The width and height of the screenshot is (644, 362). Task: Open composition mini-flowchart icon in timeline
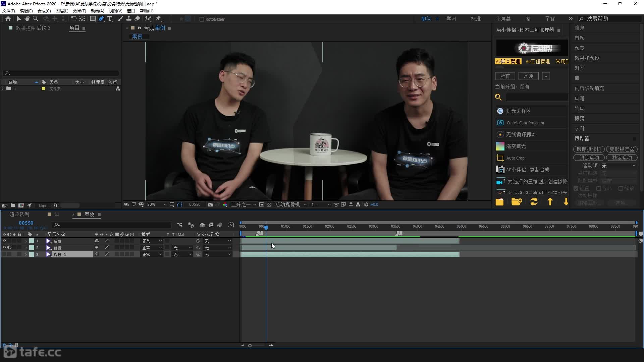pyautogui.click(x=180, y=225)
